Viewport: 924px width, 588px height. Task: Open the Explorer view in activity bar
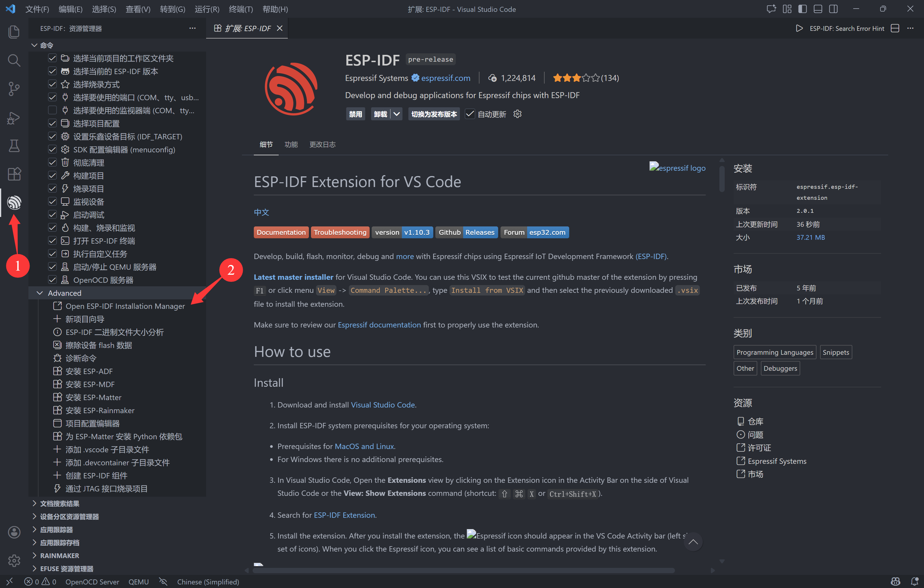[14, 31]
